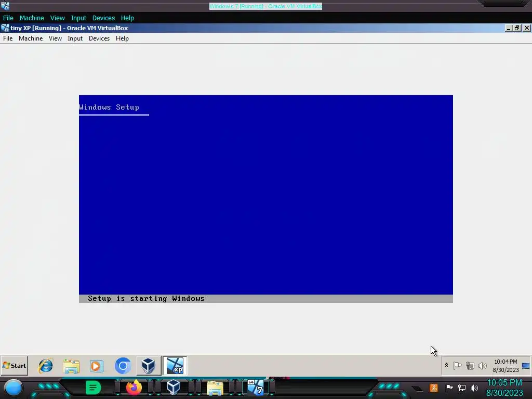The height and width of the screenshot is (399, 532).
Task: Click host clock showing 10:05 PM
Action: 504,388
